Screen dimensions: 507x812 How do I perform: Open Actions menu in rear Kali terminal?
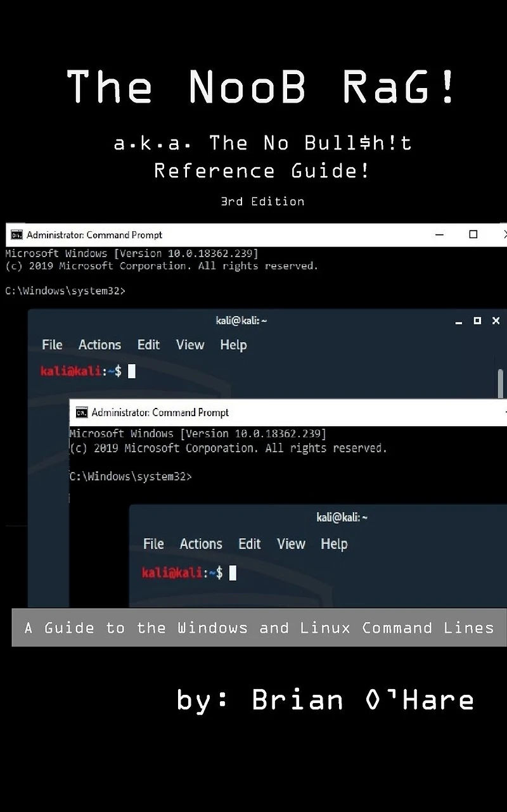(99, 345)
